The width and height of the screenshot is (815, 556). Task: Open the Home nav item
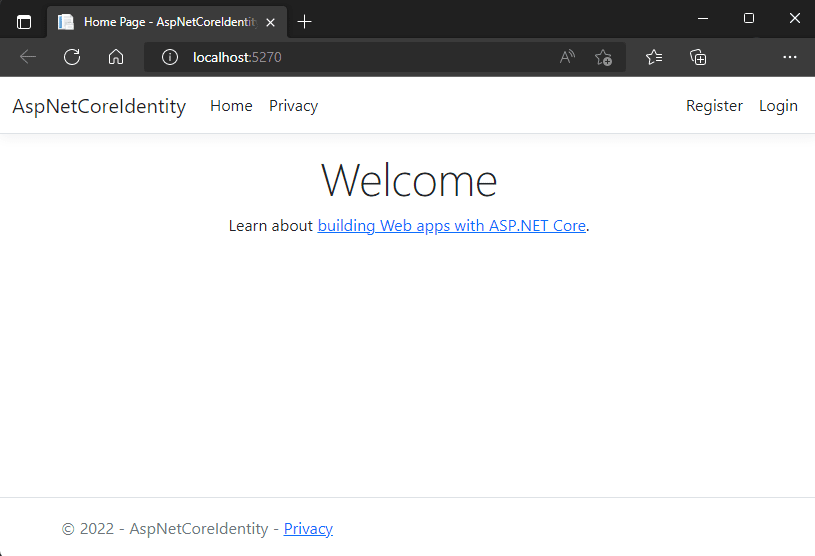[231, 105]
